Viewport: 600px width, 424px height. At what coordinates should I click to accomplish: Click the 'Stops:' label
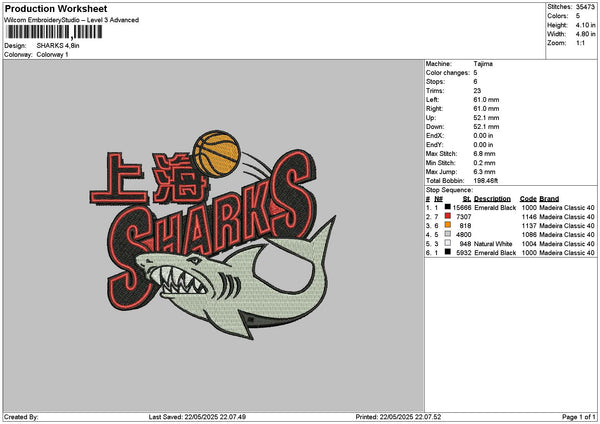pyautogui.click(x=435, y=82)
